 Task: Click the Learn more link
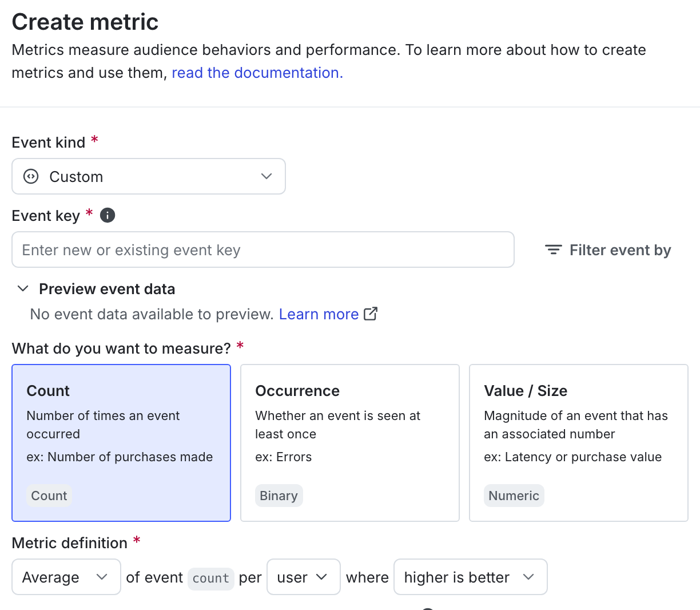[319, 314]
